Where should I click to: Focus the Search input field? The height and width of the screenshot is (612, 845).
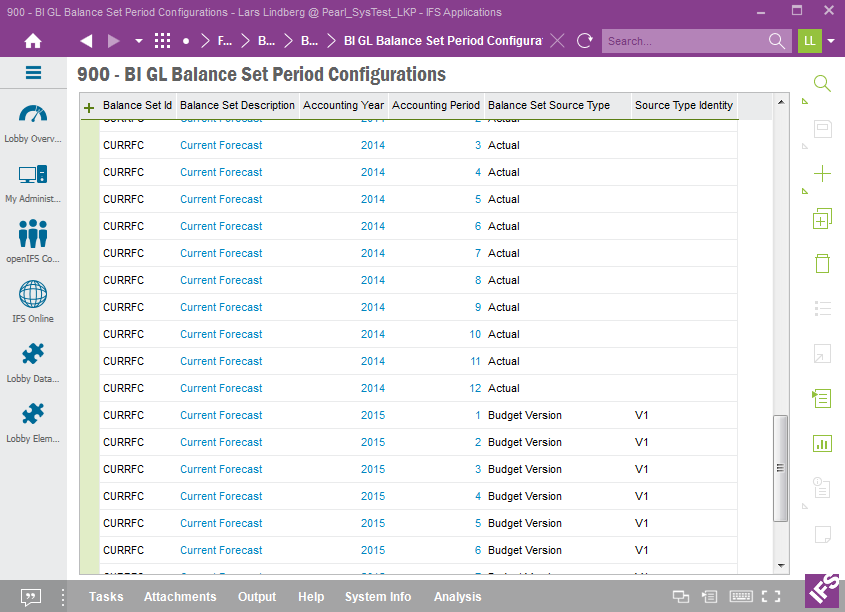pyautogui.click(x=684, y=41)
